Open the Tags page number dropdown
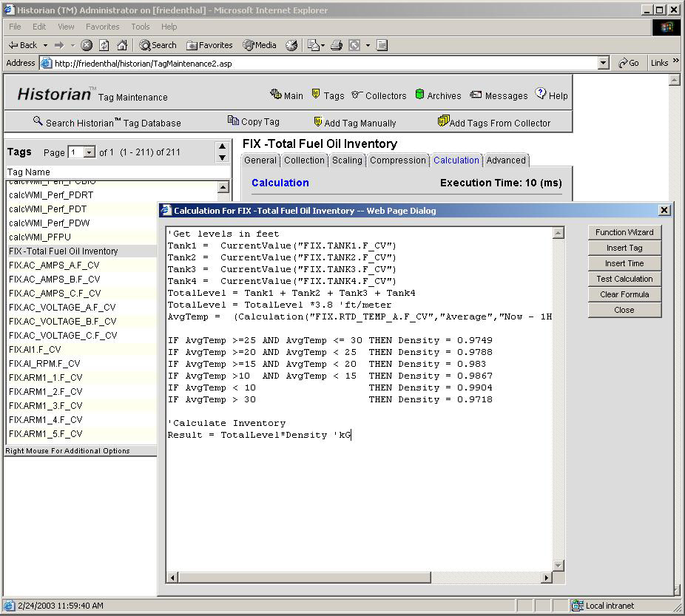 coord(89,152)
